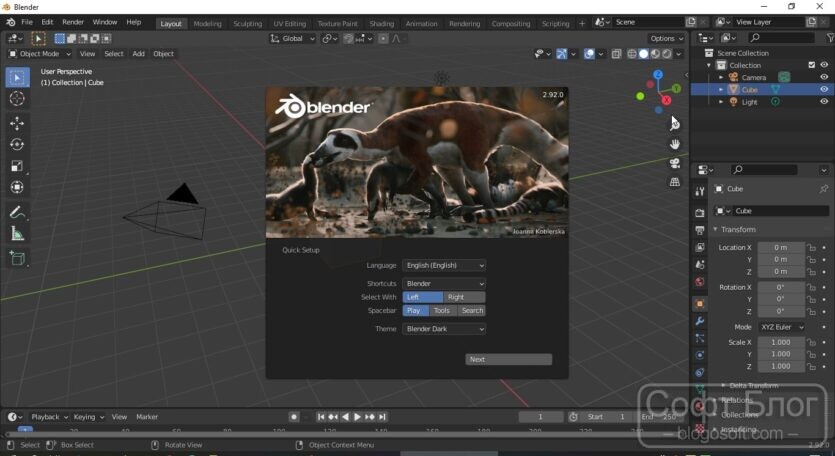Click the Scale X value field
Viewport: 835px width, 456px height.
pos(781,343)
